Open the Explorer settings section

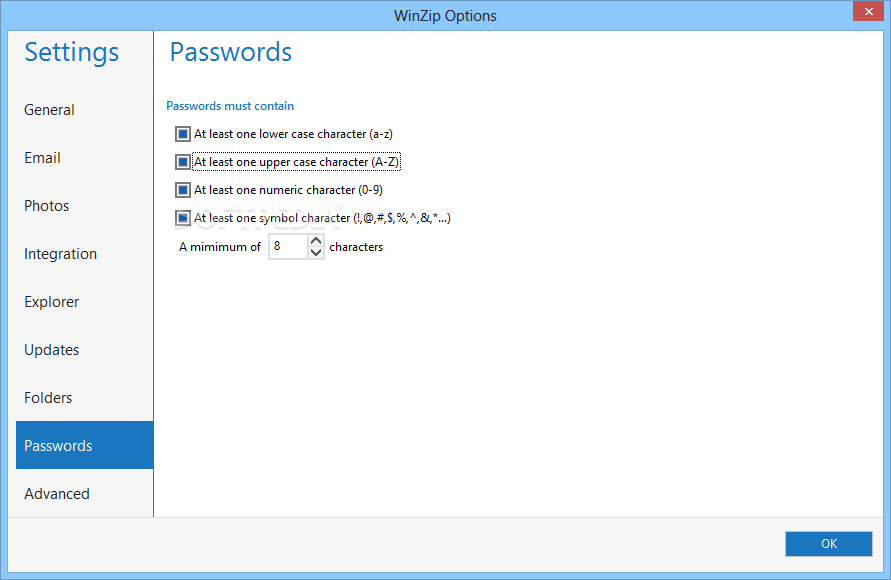click(85, 302)
